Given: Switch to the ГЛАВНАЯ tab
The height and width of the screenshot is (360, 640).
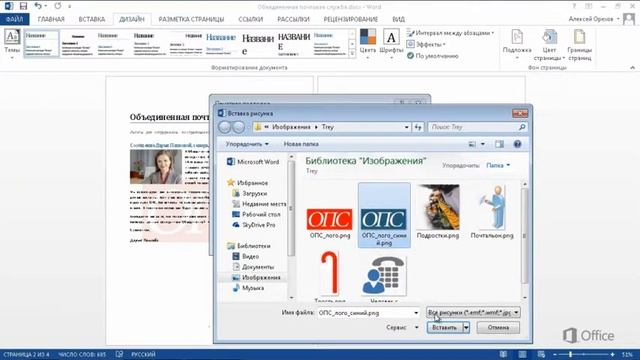Looking at the screenshot, I should [x=51, y=19].
